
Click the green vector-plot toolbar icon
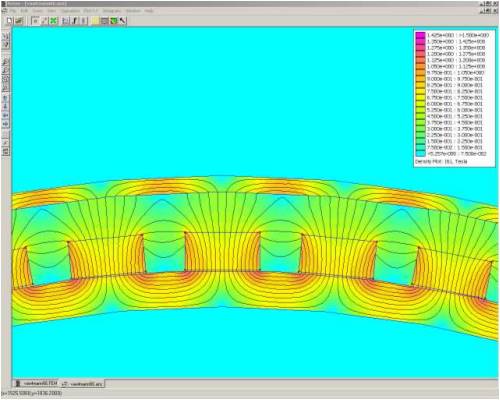[x=114, y=21]
